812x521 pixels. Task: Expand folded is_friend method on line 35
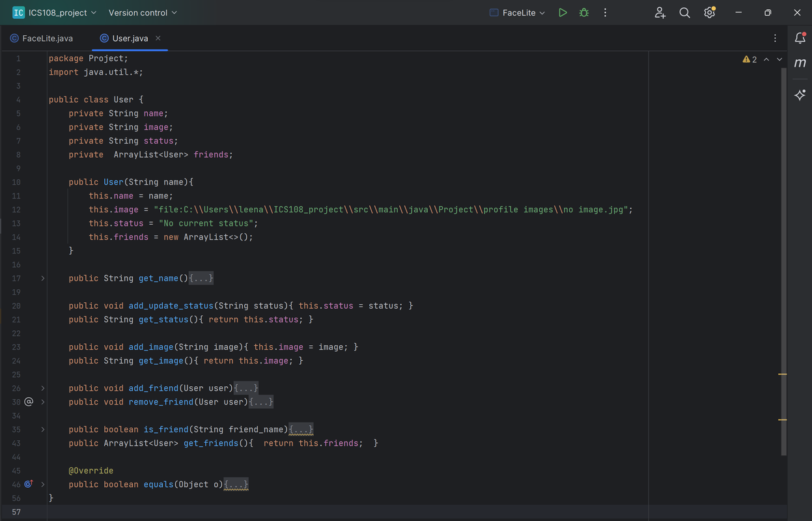(x=43, y=429)
